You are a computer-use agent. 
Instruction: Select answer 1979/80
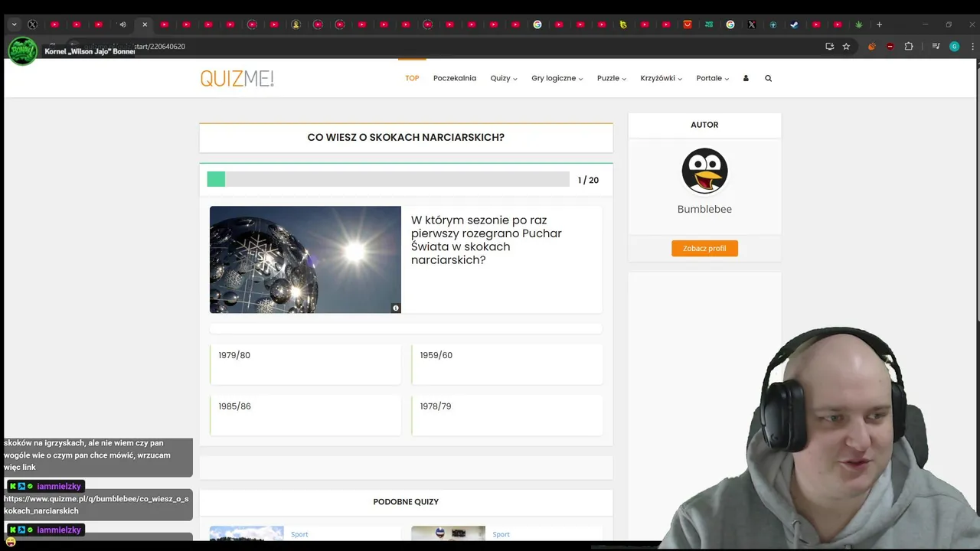305,364
